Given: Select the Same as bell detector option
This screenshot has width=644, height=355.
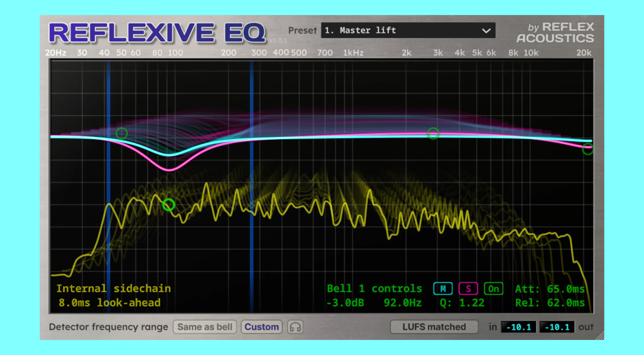Looking at the screenshot, I should click(x=204, y=327).
